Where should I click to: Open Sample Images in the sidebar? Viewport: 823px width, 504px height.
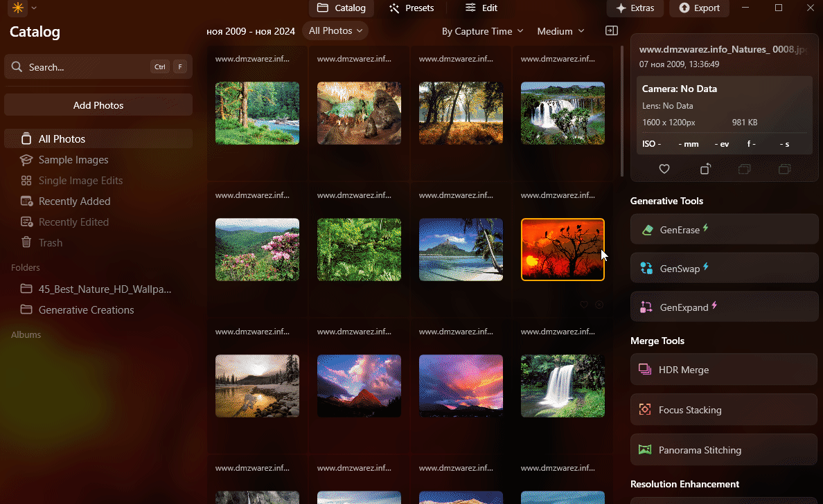[x=98, y=159]
